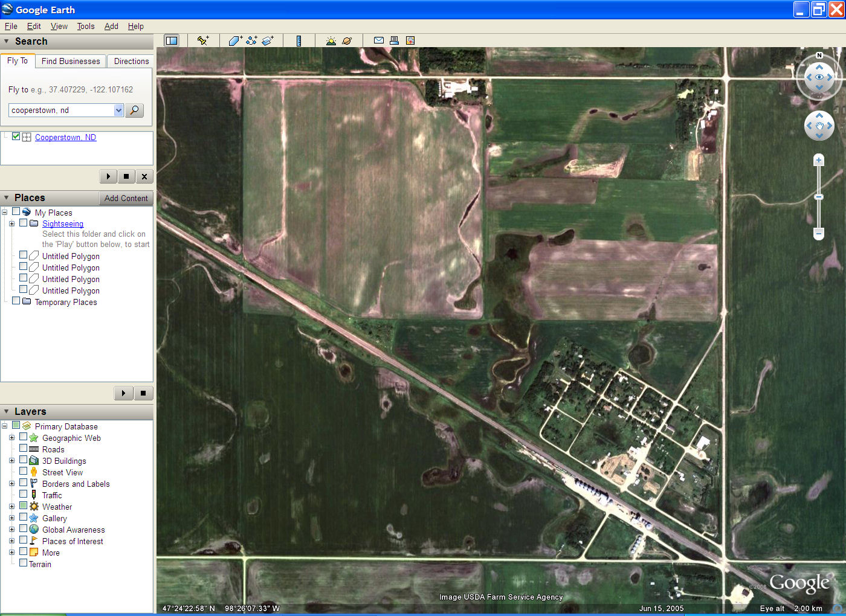846x616 pixels.
Task: Uncheck the Cooperstown, ND search result checkbox
Action: 16,136
